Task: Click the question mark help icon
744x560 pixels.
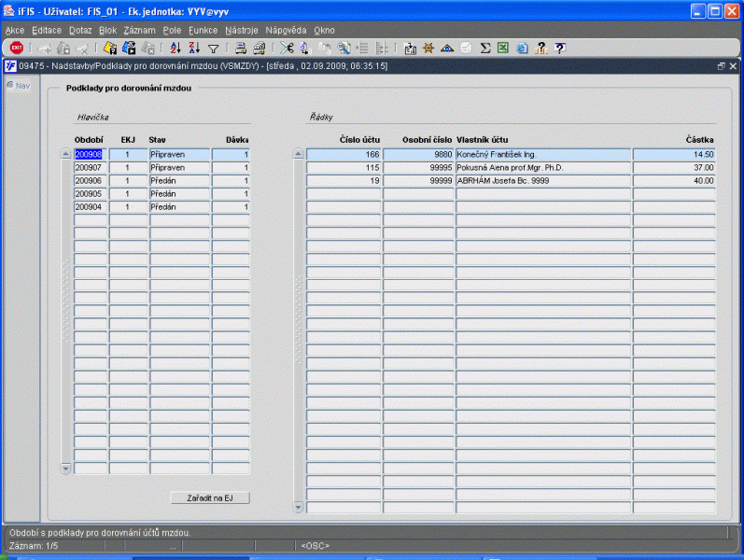Action: (x=540, y=48)
